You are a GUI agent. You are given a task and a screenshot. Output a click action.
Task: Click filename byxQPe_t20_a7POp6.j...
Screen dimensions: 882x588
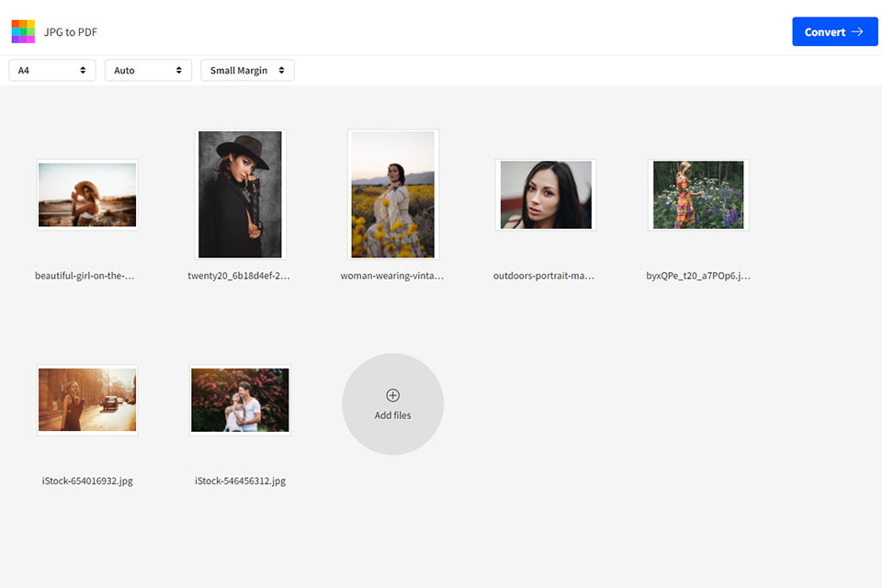(x=698, y=276)
